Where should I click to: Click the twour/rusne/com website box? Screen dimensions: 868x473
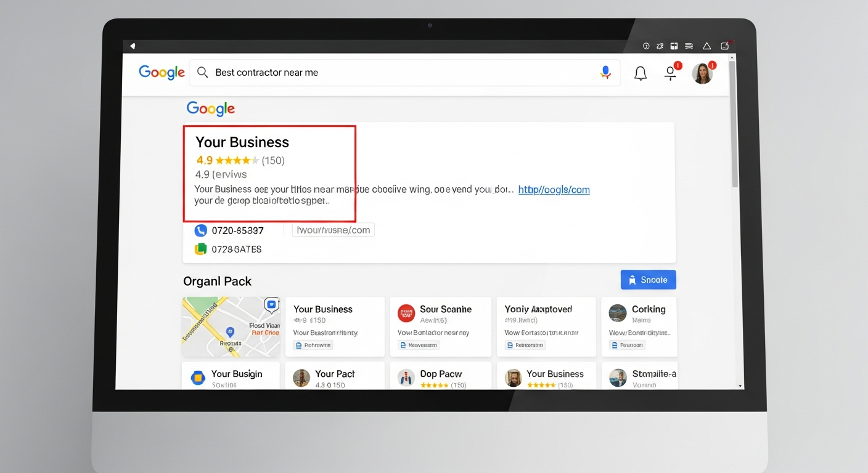(x=333, y=230)
